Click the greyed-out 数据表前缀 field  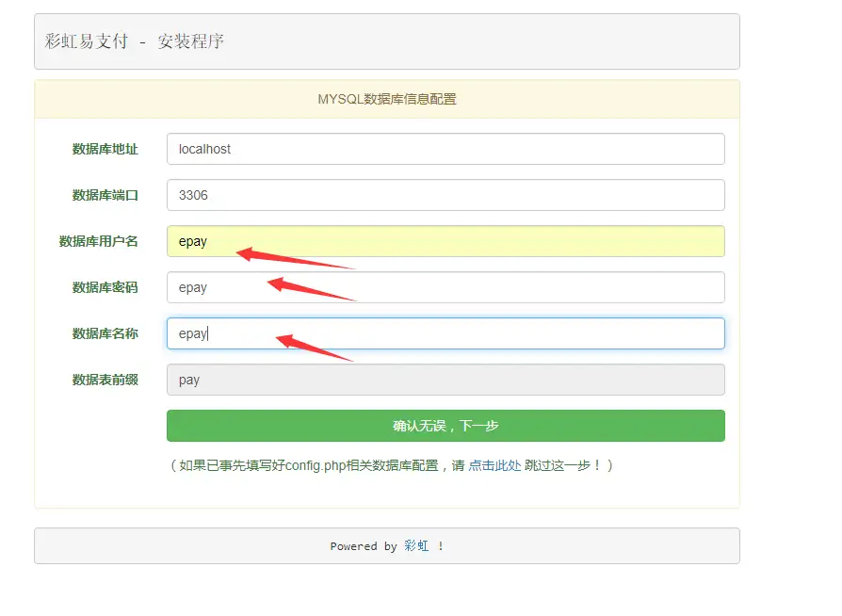pyautogui.click(x=445, y=380)
